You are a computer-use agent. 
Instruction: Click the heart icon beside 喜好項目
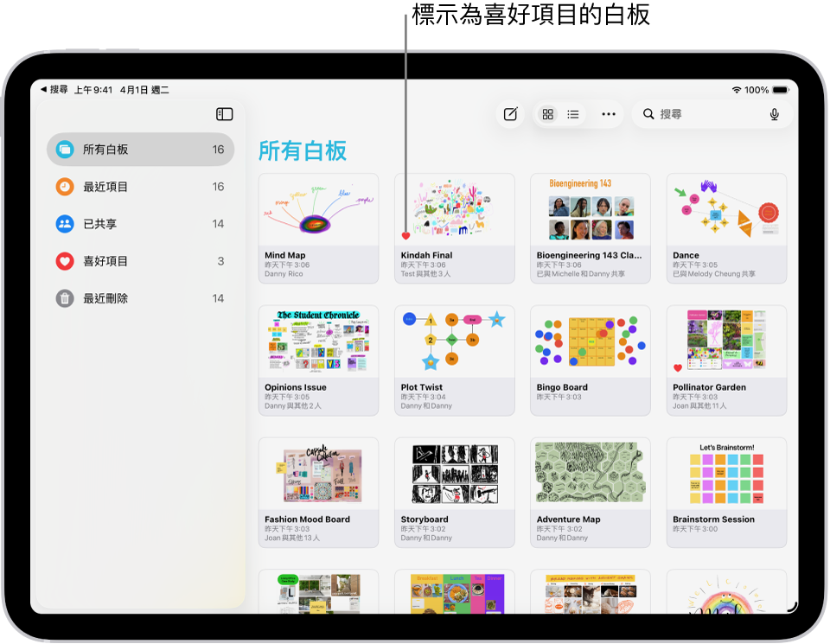click(65, 261)
